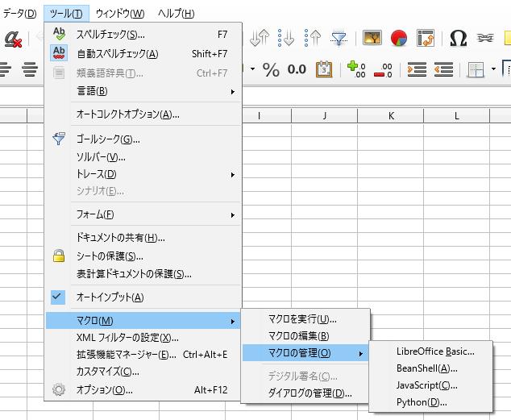Add a decimal place
Image resolution: width=511 pixels, height=420 pixels.
356,69
